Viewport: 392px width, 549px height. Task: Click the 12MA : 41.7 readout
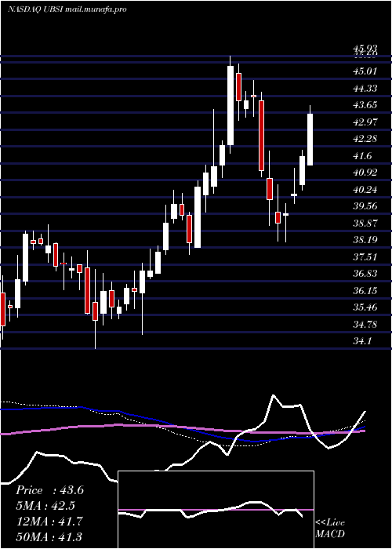pyautogui.click(x=49, y=522)
